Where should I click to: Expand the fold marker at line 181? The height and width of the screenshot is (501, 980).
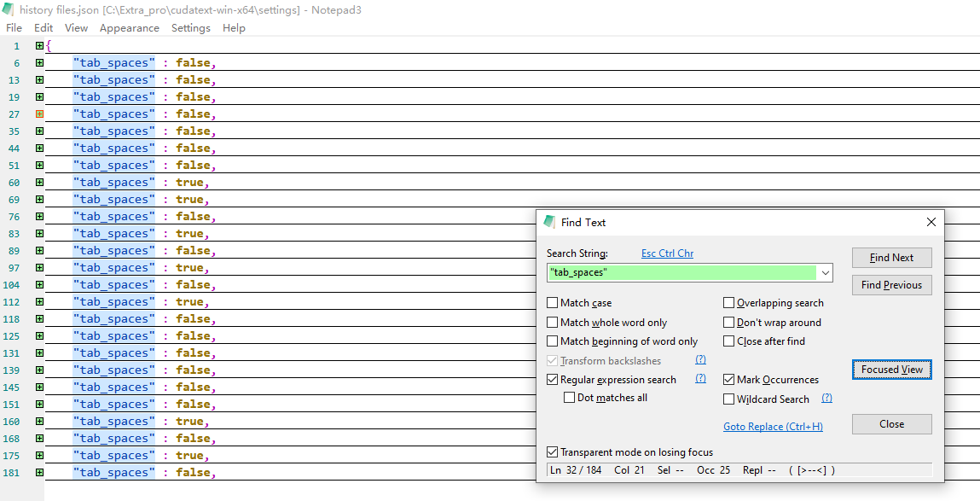[x=39, y=473]
